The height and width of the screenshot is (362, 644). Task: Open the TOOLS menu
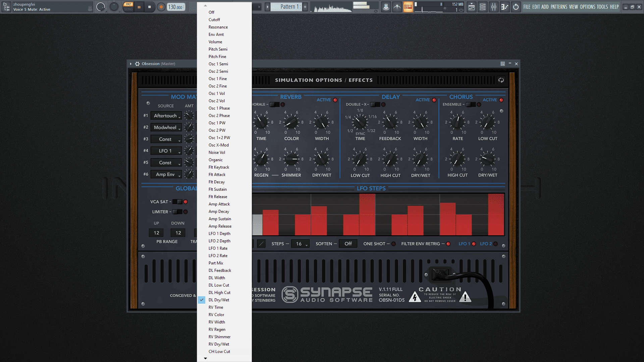pos(602,7)
